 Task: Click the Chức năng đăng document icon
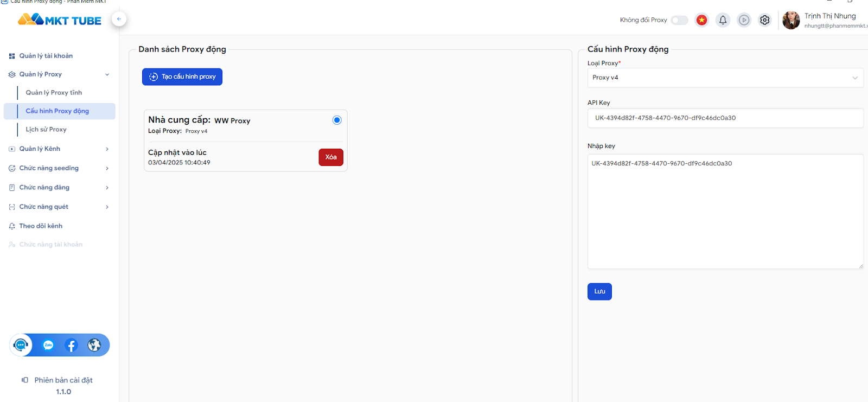tap(12, 188)
